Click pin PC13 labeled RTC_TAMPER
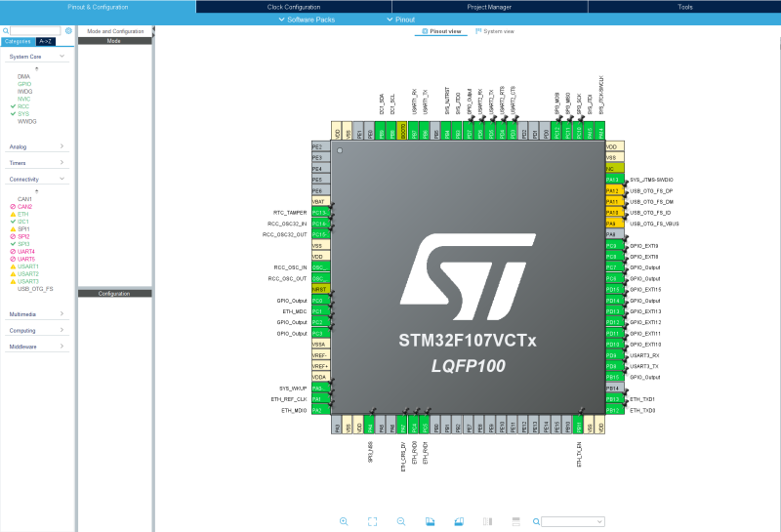 [321, 213]
